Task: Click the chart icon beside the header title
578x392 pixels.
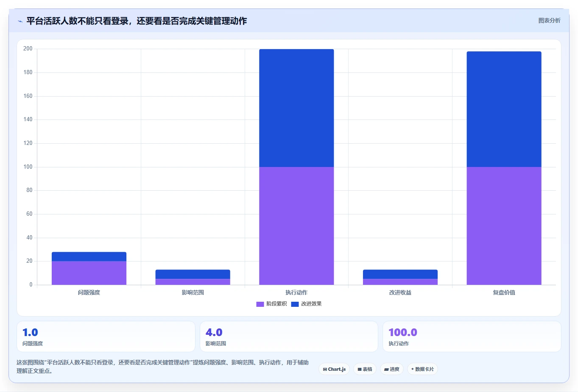Action: [x=20, y=21]
